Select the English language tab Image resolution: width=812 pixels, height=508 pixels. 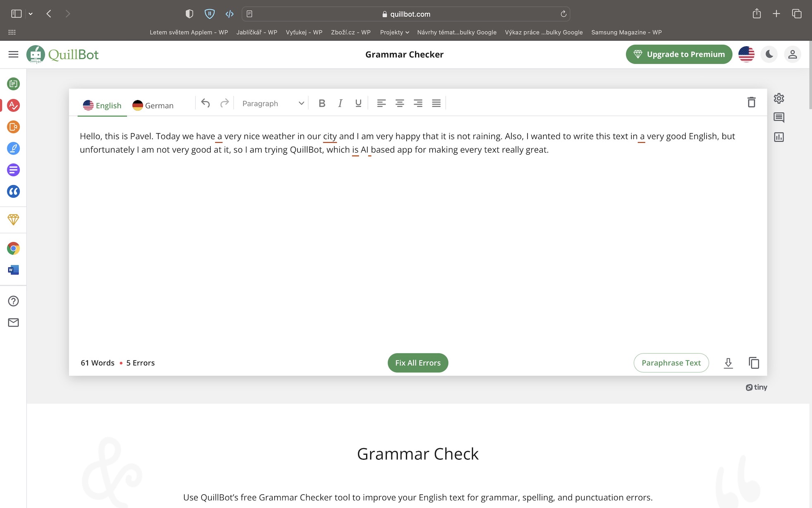click(102, 105)
